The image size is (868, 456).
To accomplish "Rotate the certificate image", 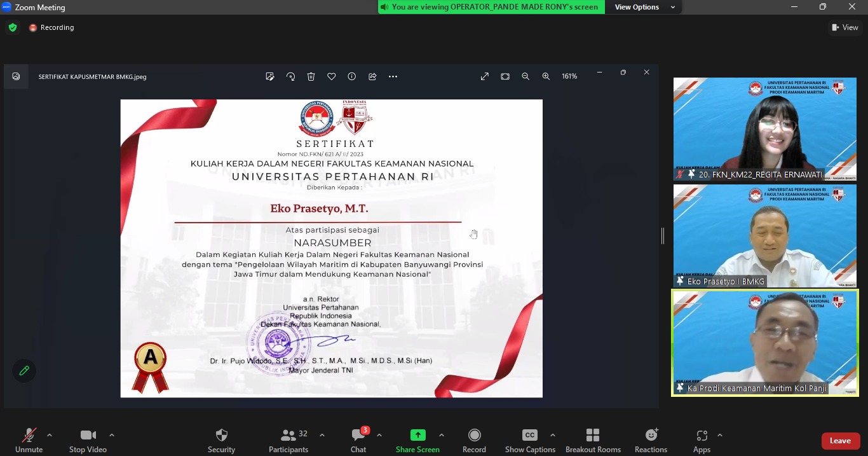I will [x=290, y=76].
